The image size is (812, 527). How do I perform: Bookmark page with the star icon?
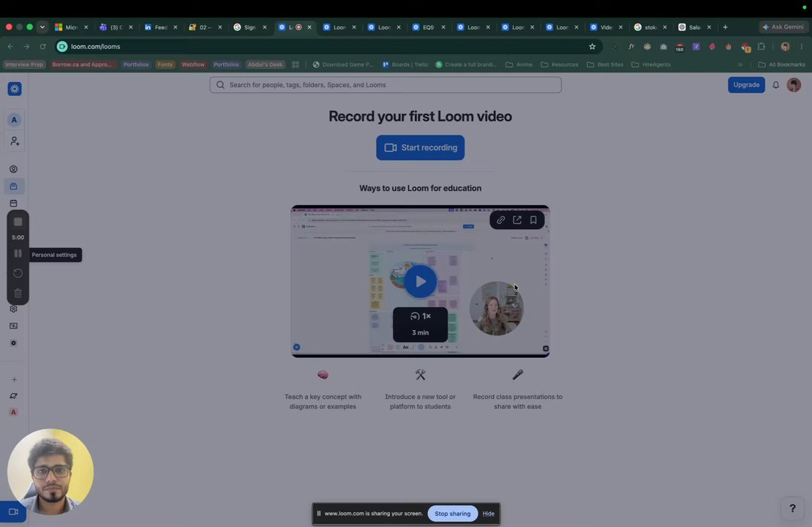coord(592,47)
